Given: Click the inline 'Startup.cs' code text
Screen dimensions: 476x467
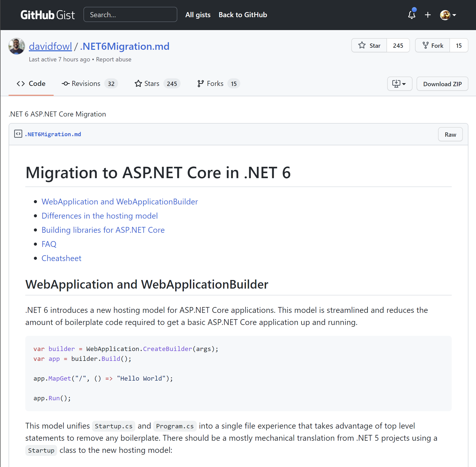Looking at the screenshot, I should point(114,426).
